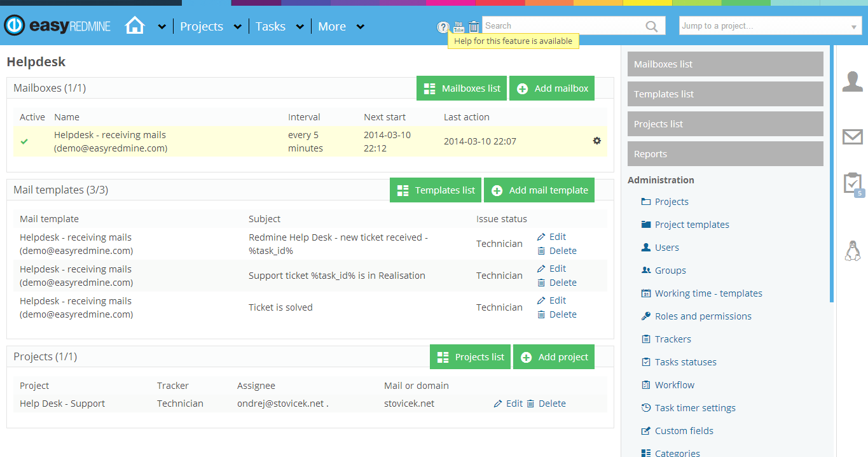This screenshot has height=457, width=868.
Task: Delete the Help Desk - Support project
Action: 546,404
